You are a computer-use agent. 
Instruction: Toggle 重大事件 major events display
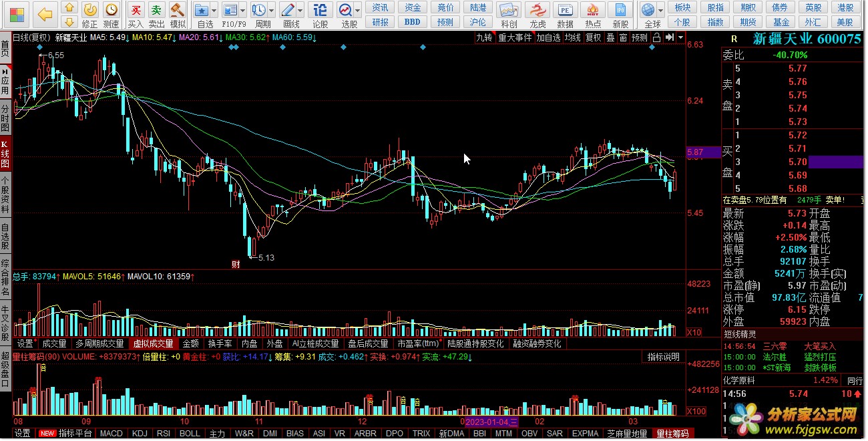(x=515, y=37)
